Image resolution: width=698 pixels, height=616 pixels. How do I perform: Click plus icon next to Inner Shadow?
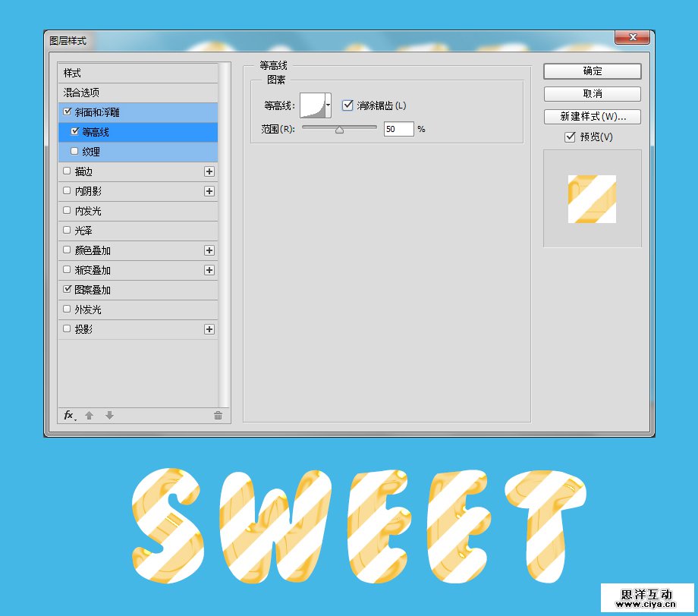click(209, 191)
